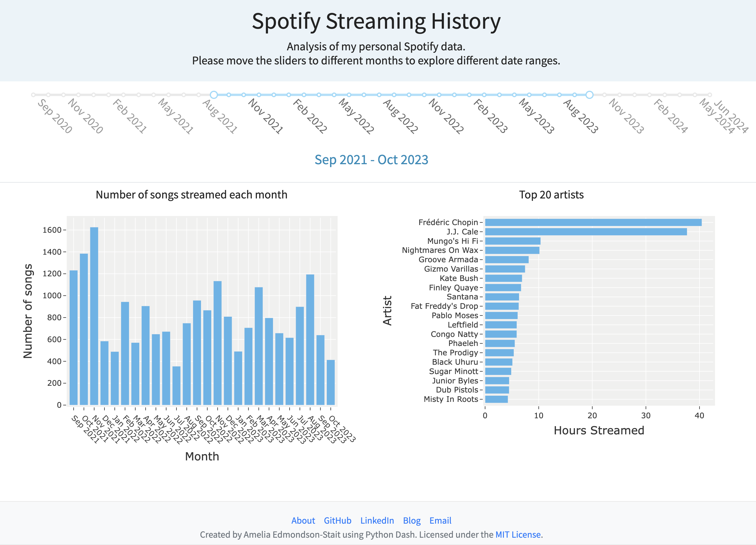Click the first Sep 2021 bar in songs chart
Viewport: 756px width, 545px height.
74,337
